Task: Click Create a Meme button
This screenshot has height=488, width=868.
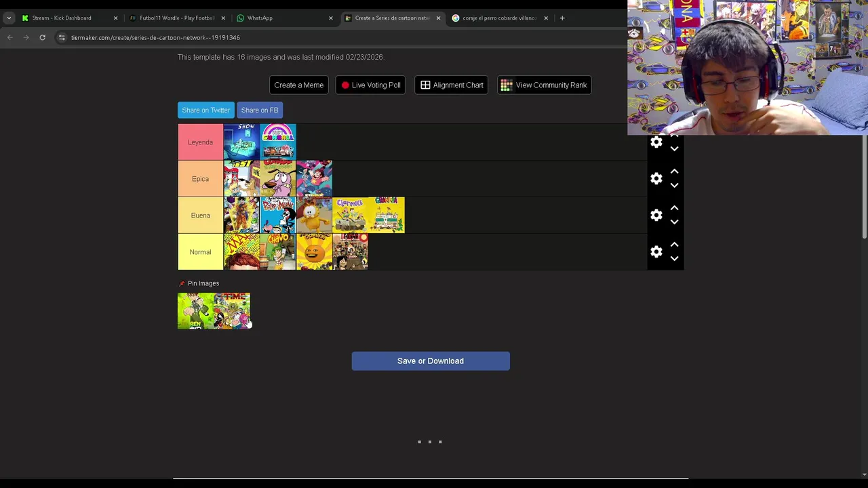Action: tap(298, 85)
